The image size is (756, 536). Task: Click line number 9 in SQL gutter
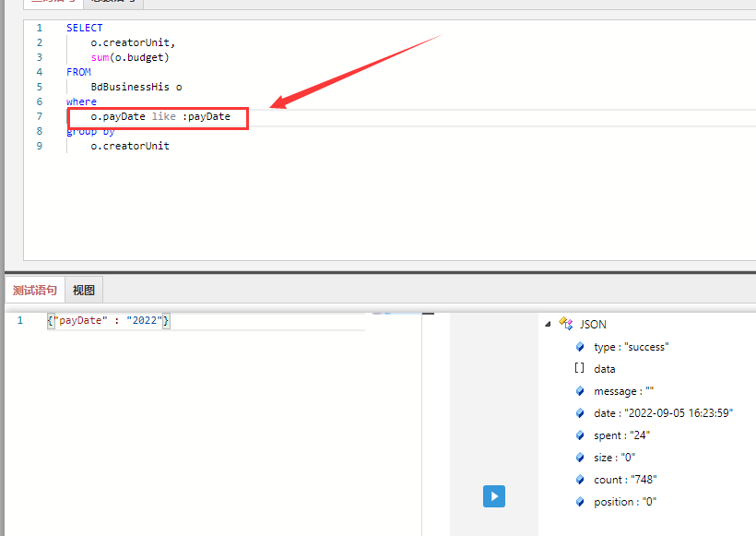[x=40, y=146]
